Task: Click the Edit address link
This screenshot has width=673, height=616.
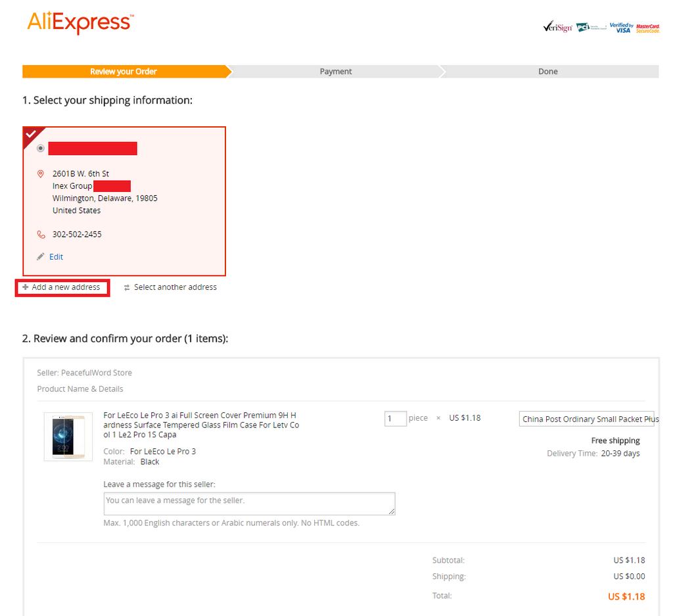Action: click(57, 257)
